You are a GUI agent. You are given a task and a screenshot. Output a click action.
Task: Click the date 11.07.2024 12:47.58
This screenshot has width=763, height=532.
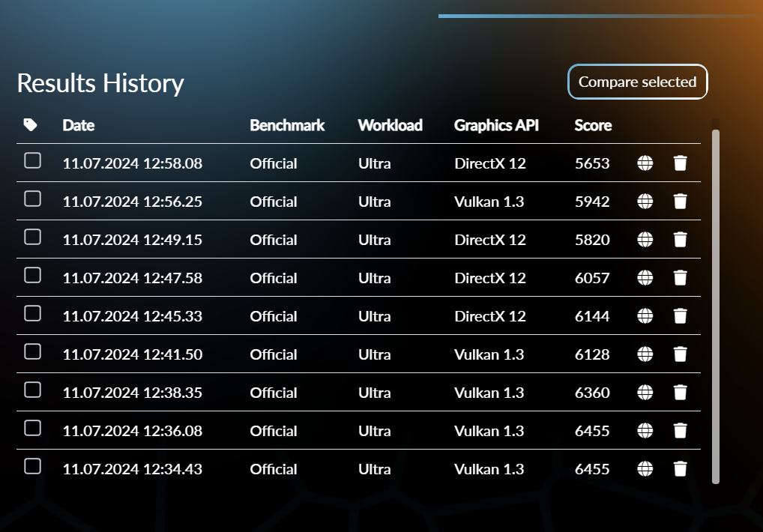133,278
